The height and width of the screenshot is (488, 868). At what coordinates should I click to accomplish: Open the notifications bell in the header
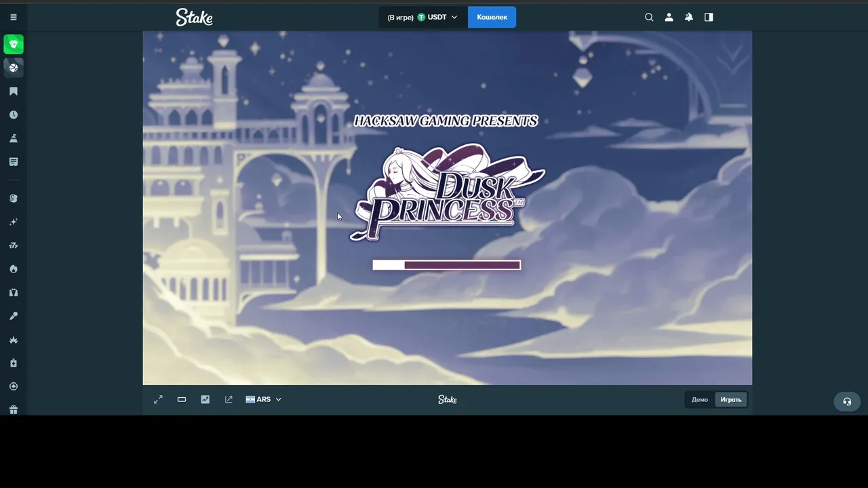click(689, 17)
